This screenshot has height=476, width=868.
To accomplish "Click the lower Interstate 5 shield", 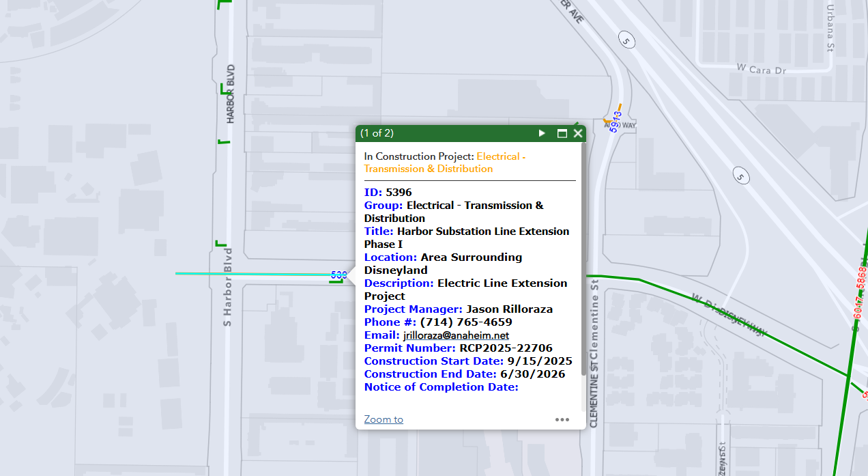I will click(740, 176).
